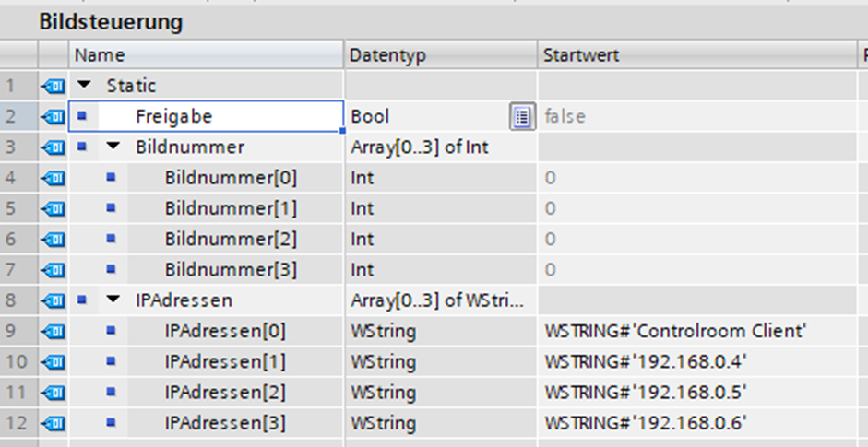The width and height of the screenshot is (868, 447).
Task: Click the Name column header
Action: pyautogui.click(x=100, y=55)
